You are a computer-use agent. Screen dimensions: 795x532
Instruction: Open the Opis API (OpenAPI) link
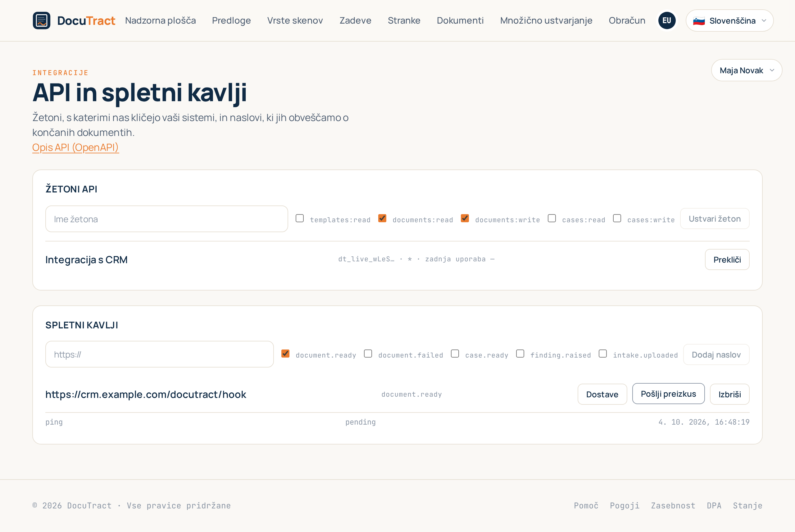pyautogui.click(x=75, y=147)
